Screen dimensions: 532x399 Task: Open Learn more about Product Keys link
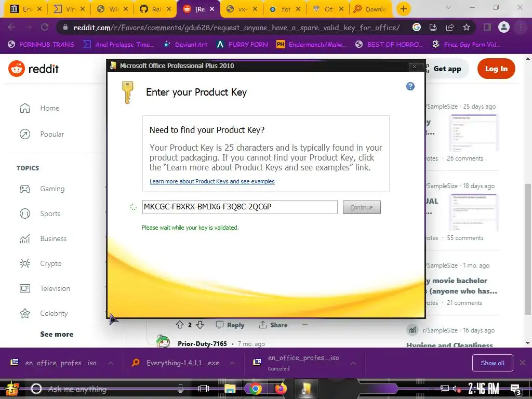tap(212, 181)
